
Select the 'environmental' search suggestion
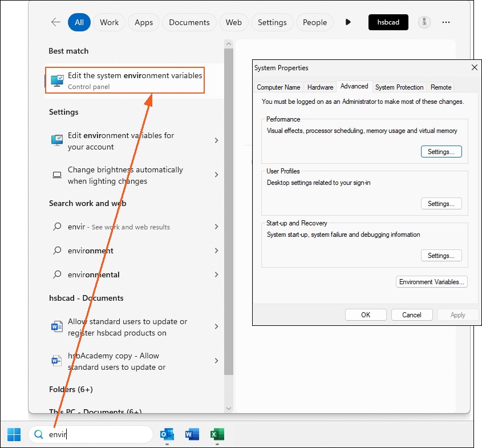pyautogui.click(x=135, y=275)
